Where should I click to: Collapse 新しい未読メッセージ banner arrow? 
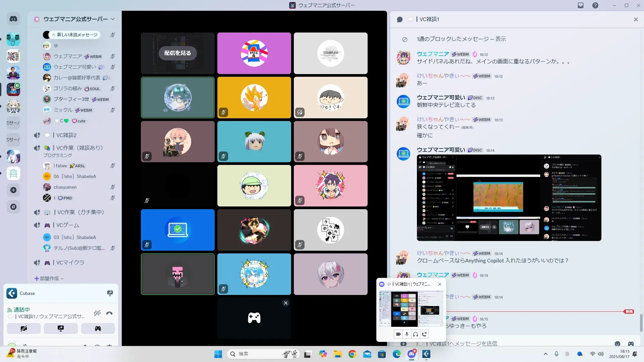click(54, 35)
